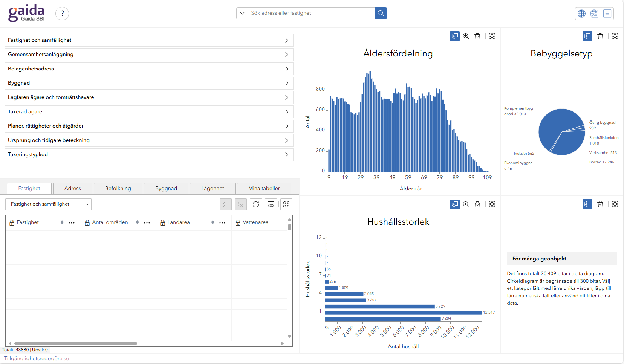Select the list-only view icon

tap(607, 14)
